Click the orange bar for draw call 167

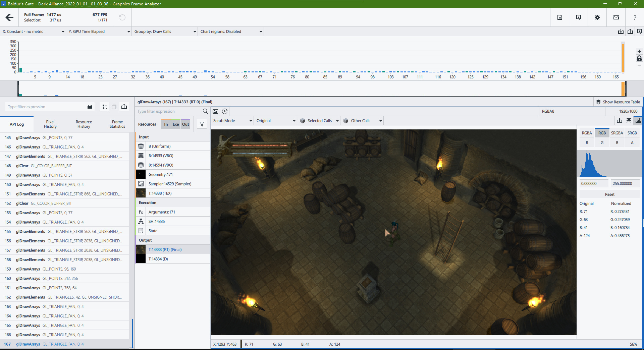point(623,58)
